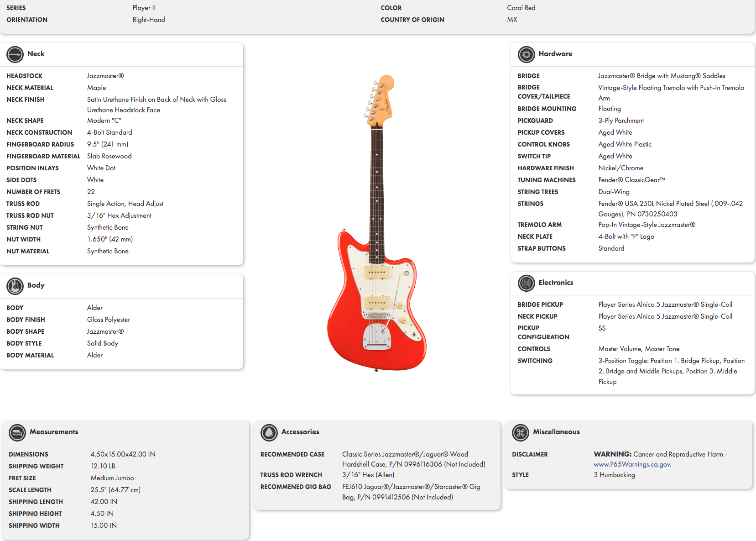Select the 'Player II' series value
Image resolution: width=756 pixels, height=541 pixels.
pyautogui.click(x=144, y=8)
